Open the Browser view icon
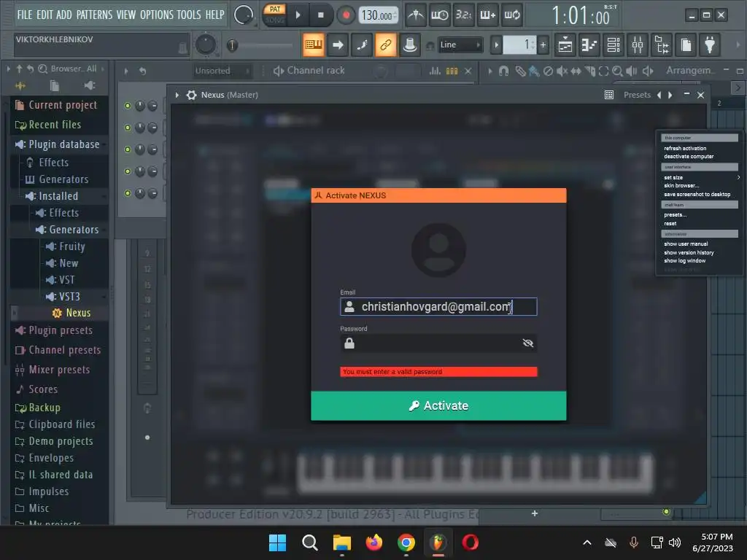Viewport: 747px width, 560px height. pyautogui.click(x=662, y=45)
